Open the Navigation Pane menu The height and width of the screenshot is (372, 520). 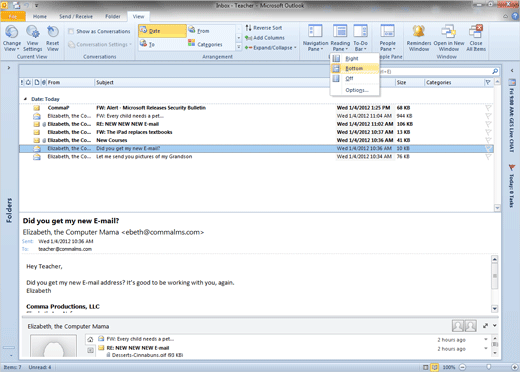(315, 39)
